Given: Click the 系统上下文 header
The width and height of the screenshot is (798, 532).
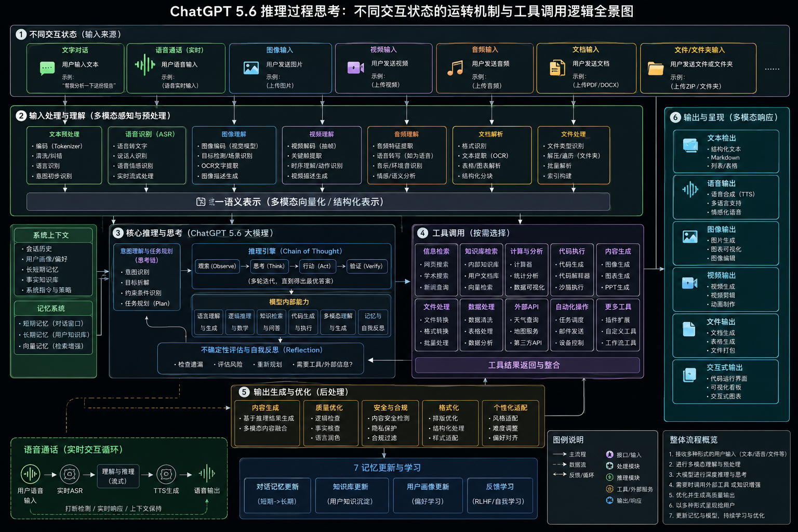Looking at the screenshot, I should pyautogui.click(x=53, y=235).
